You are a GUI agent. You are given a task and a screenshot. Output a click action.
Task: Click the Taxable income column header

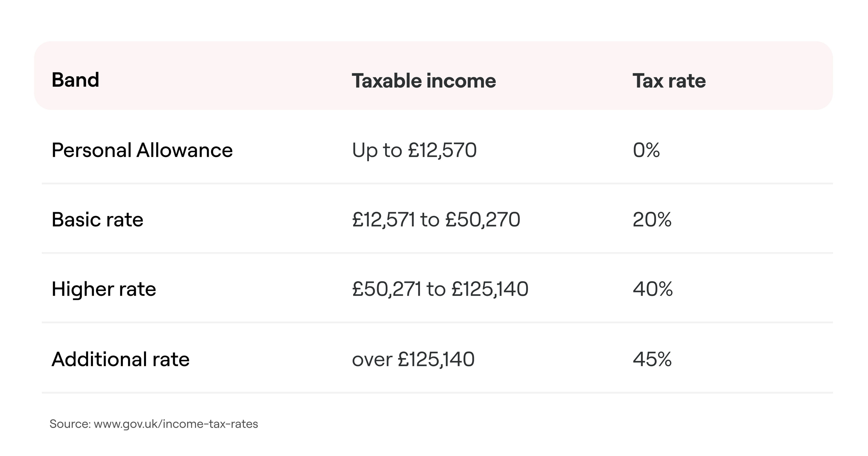[x=424, y=81]
